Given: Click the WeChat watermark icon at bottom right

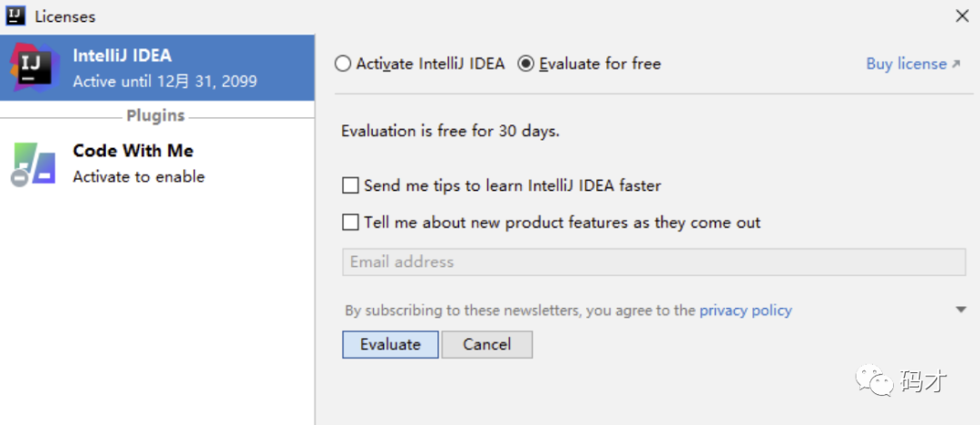Looking at the screenshot, I should click(x=877, y=381).
